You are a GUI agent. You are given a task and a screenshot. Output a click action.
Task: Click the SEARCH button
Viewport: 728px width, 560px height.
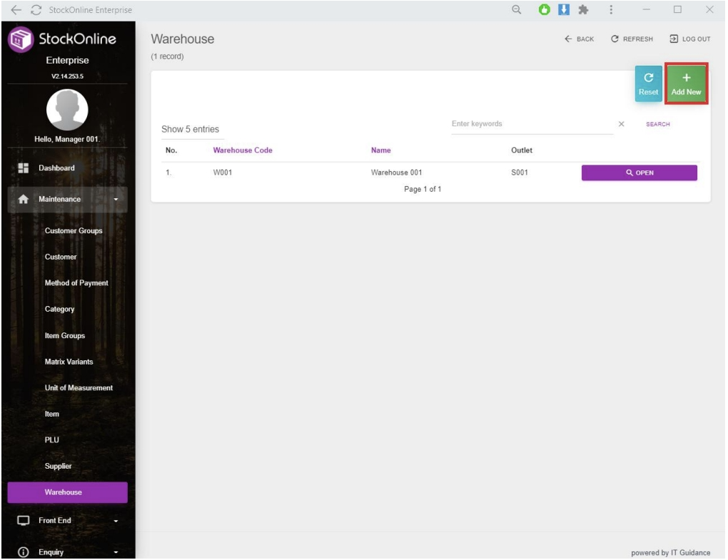click(657, 124)
